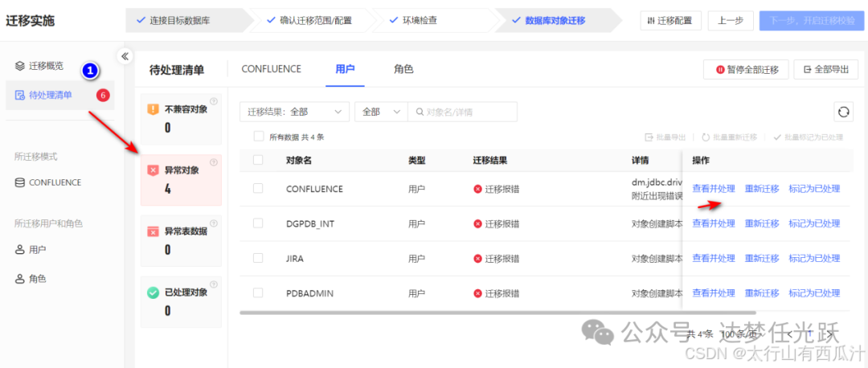Click the 异常表数据 table error icon
The height and width of the screenshot is (368, 868).
pos(153,231)
